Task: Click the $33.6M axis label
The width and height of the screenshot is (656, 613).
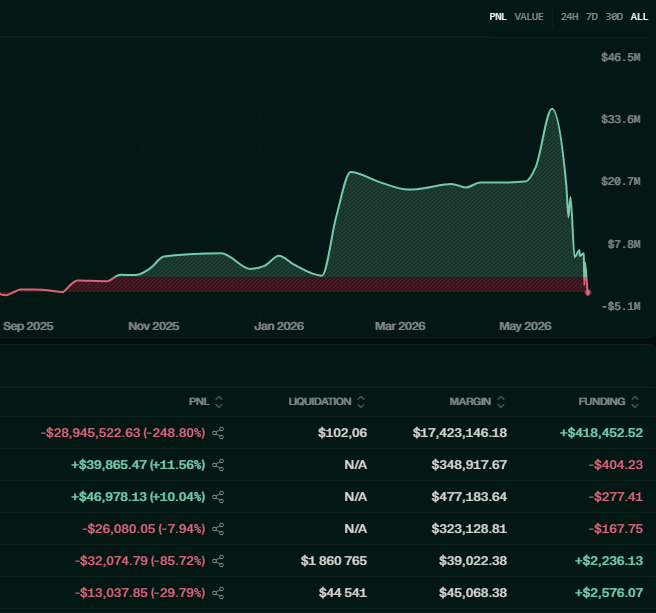Action: coord(620,120)
